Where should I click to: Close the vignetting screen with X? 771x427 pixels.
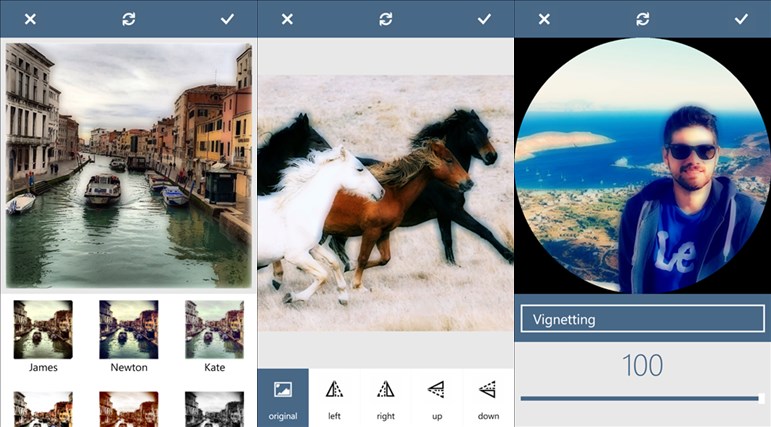click(544, 19)
